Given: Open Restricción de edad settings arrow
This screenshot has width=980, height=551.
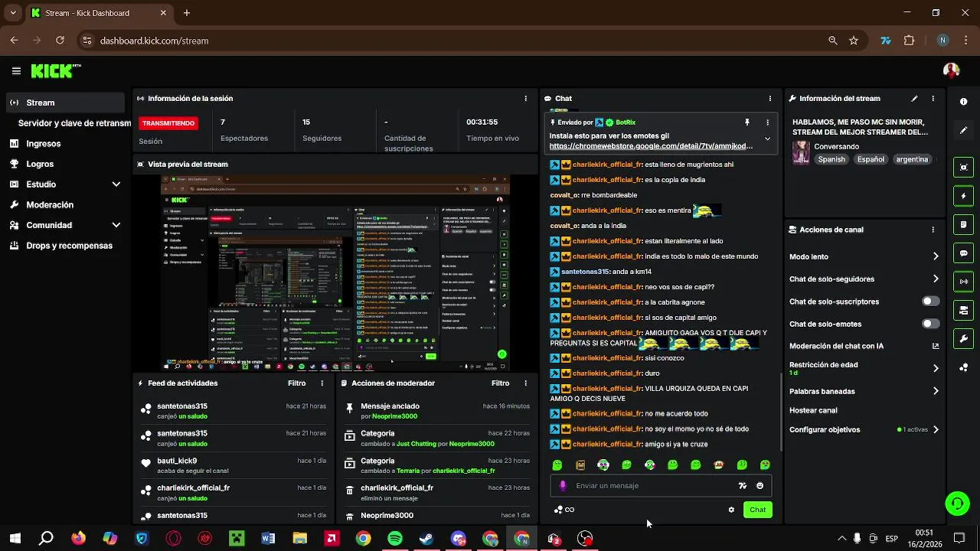Looking at the screenshot, I should (936, 368).
